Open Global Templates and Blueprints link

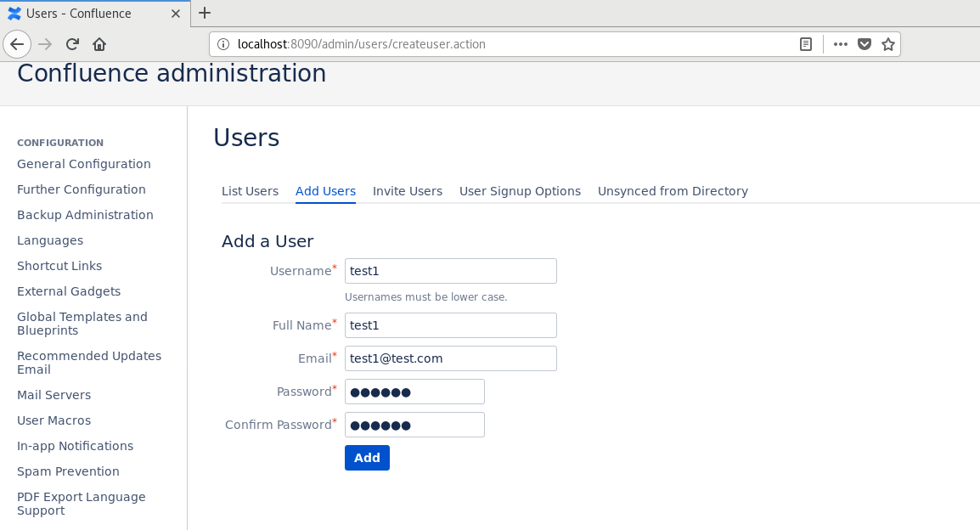(82, 324)
